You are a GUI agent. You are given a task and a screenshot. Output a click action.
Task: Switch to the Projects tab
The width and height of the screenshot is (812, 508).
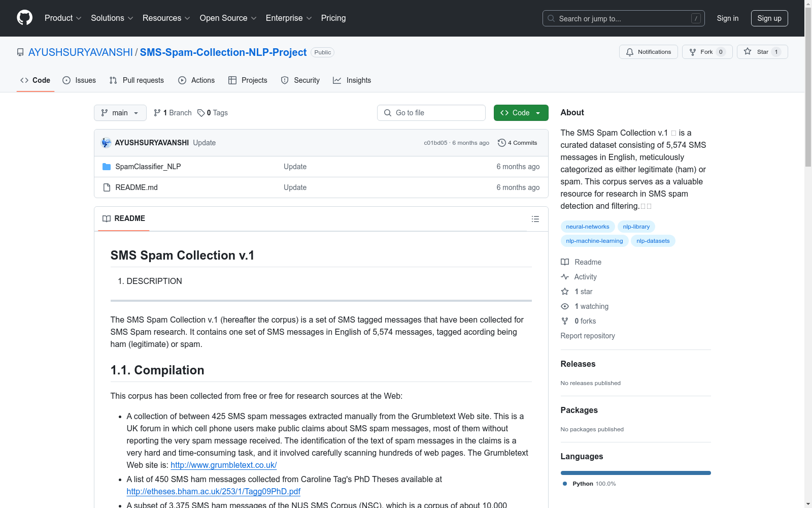pyautogui.click(x=248, y=80)
